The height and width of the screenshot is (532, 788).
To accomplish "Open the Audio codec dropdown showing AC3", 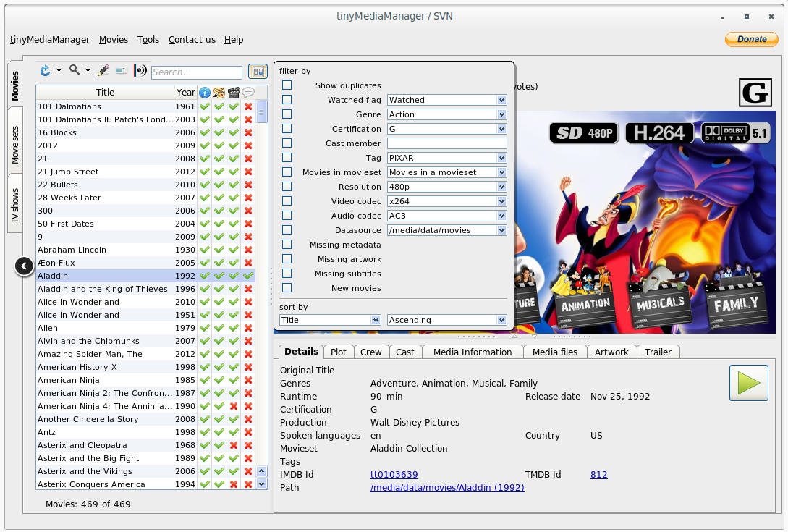I will click(x=446, y=216).
